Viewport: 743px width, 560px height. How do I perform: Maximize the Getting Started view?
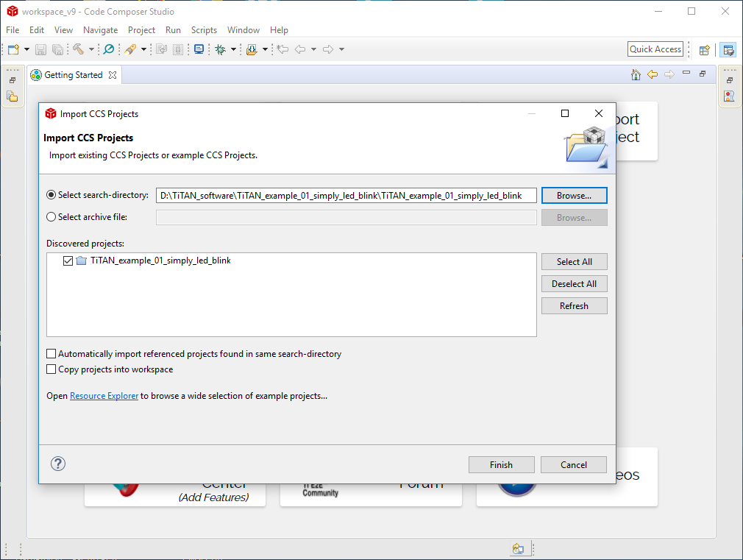pyautogui.click(x=703, y=74)
